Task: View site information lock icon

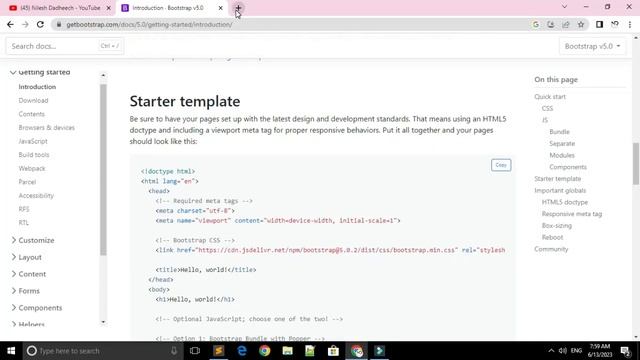Action: 59,24
